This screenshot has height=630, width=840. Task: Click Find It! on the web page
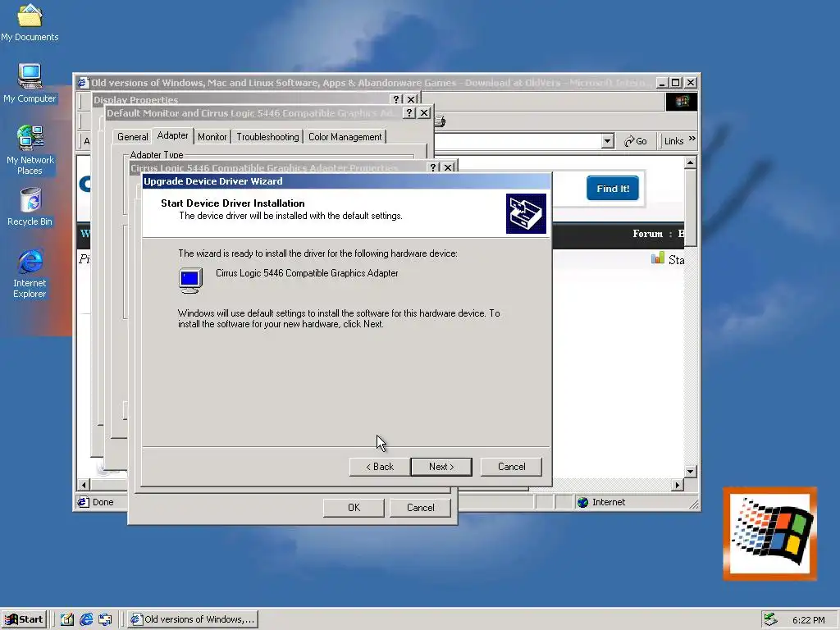coord(613,189)
